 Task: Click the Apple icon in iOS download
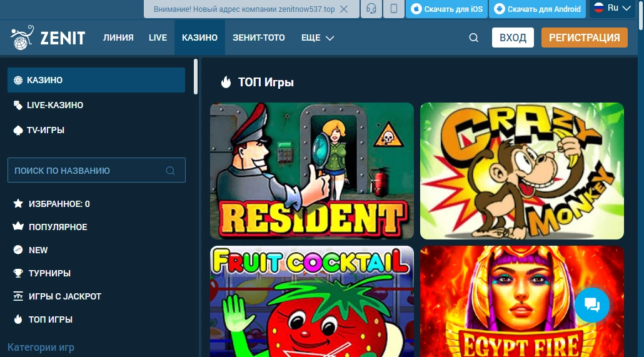pyautogui.click(x=416, y=9)
